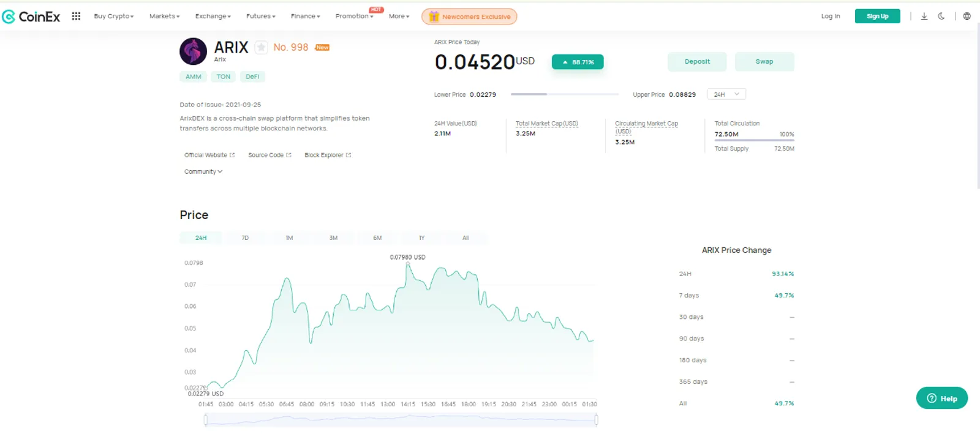The height and width of the screenshot is (434, 980).
Task: Open the Block Explorer link
Action: [328, 155]
